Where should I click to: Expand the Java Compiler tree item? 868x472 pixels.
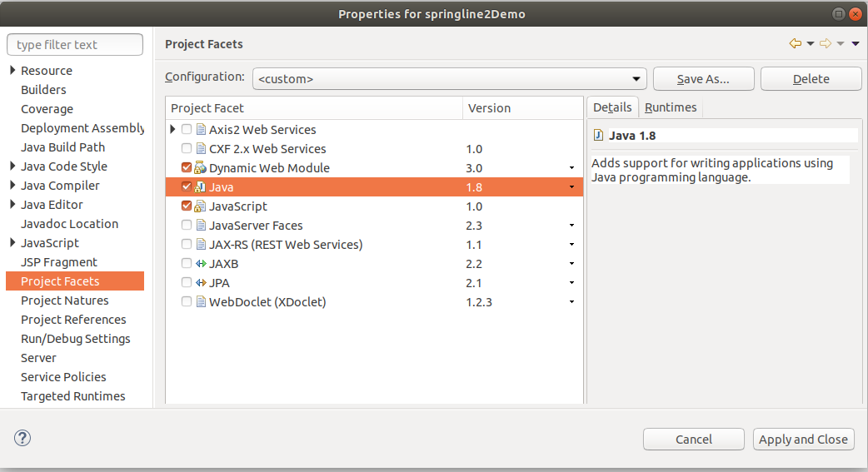pos(12,186)
